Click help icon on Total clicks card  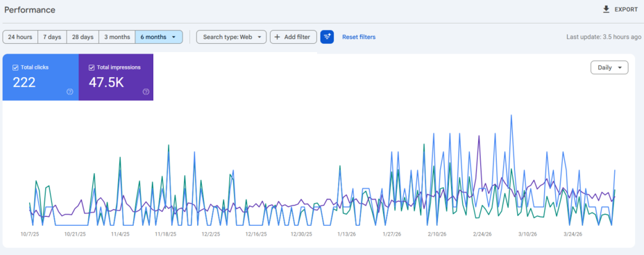[x=70, y=92]
